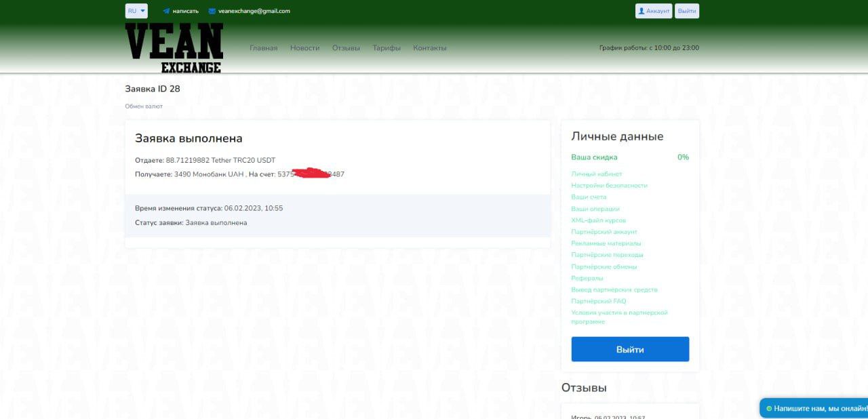Click the 'Отзывы' section heading below the sidebar
This screenshot has height=419, width=868.
(584, 388)
